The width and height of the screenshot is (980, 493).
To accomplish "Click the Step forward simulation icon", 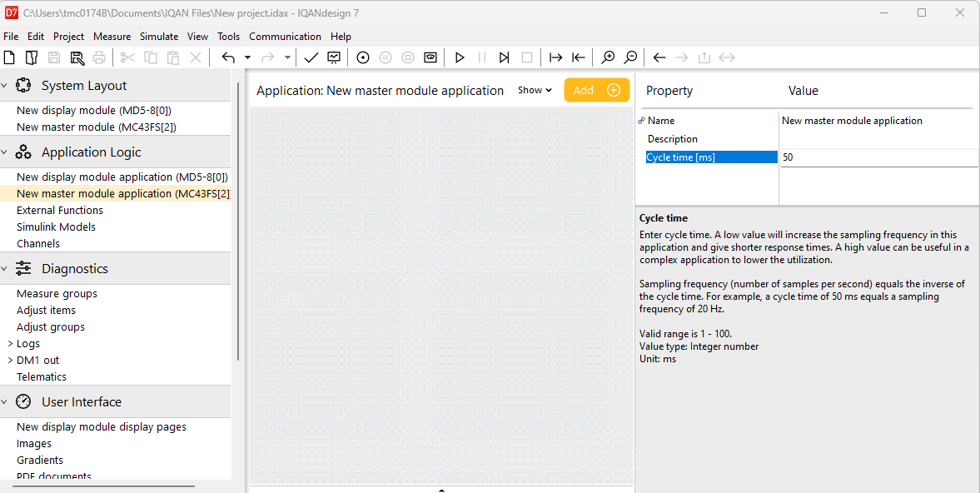I will click(x=505, y=57).
